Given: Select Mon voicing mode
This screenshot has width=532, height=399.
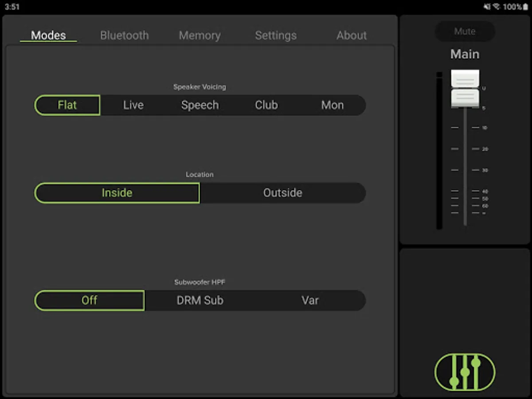Looking at the screenshot, I should (x=332, y=105).
